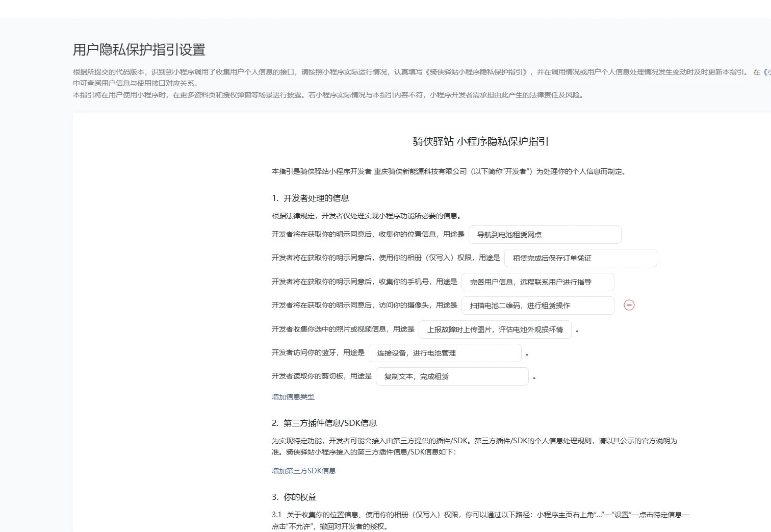Select the 骑侠驿站 小程序隐私保护指引 heading
This screenshot has height=532, width=771.
pyautogui.click(x=480, y=141)
